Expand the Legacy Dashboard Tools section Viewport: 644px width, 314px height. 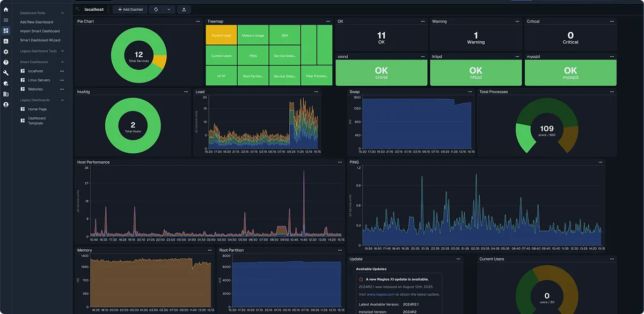tap(63, 51)
